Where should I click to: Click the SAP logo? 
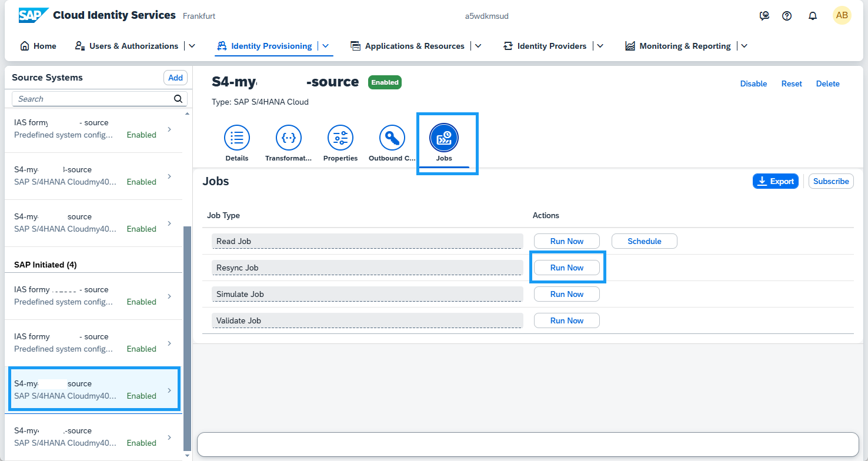point(33,15)
